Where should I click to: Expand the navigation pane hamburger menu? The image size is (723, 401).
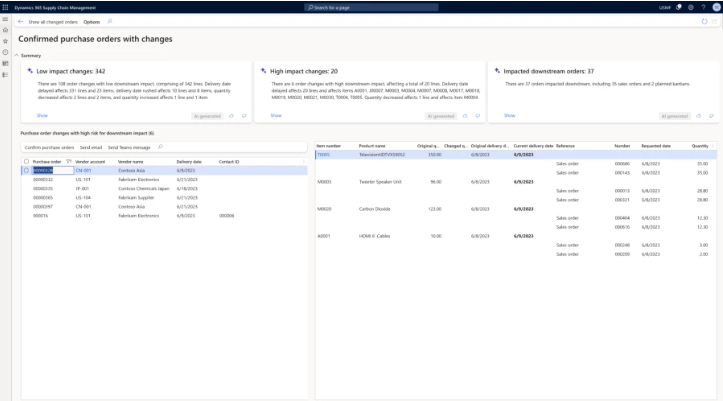(6, 20)
